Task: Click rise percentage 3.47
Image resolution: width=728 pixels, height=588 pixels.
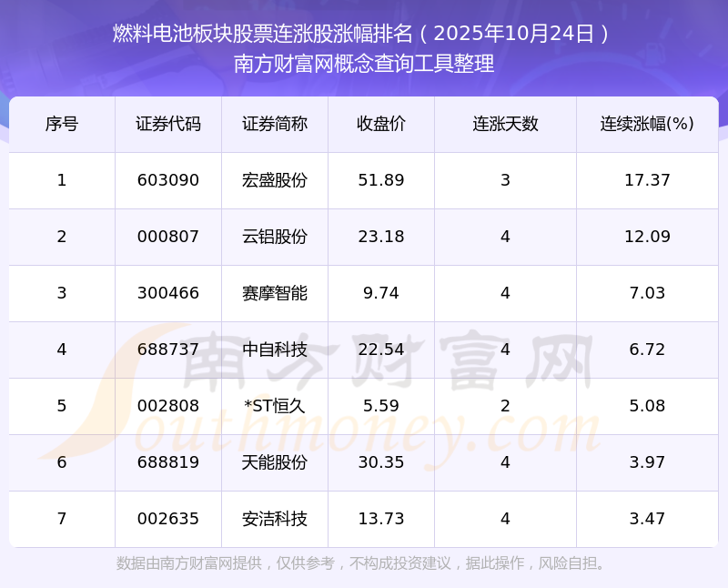Action: click(647, 519)
